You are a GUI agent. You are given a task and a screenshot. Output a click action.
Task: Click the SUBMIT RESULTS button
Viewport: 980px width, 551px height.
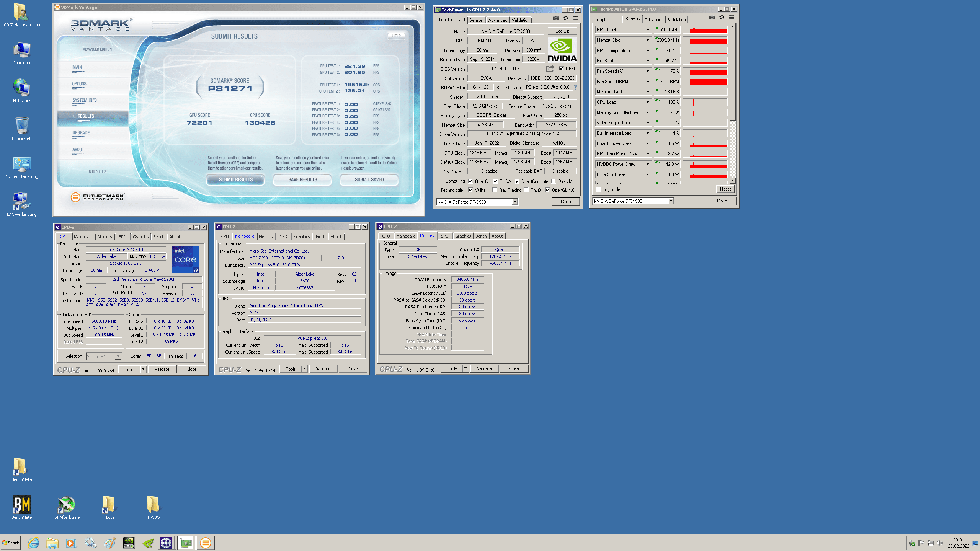pyautogui.click(x=235, y=179)
